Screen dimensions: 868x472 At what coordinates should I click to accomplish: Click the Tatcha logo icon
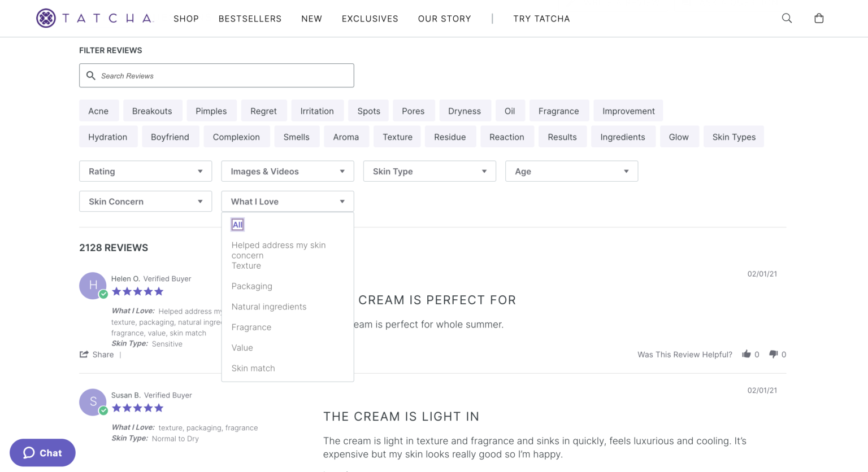(46, 18)
